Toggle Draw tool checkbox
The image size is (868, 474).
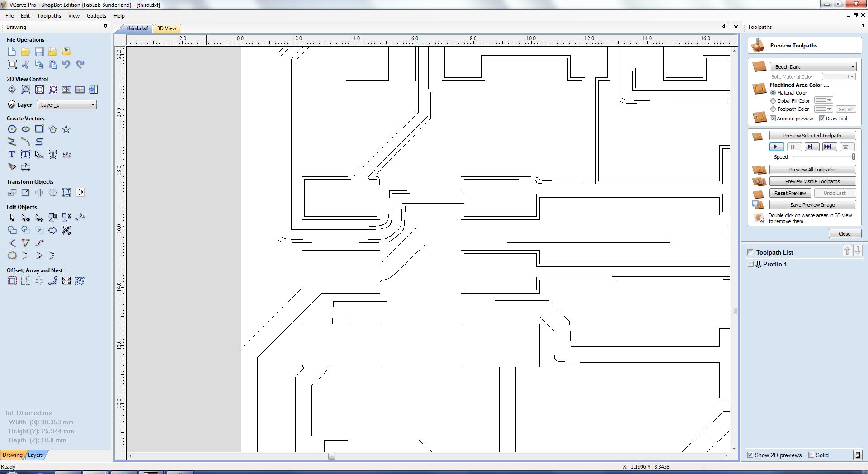pos(822,118)
